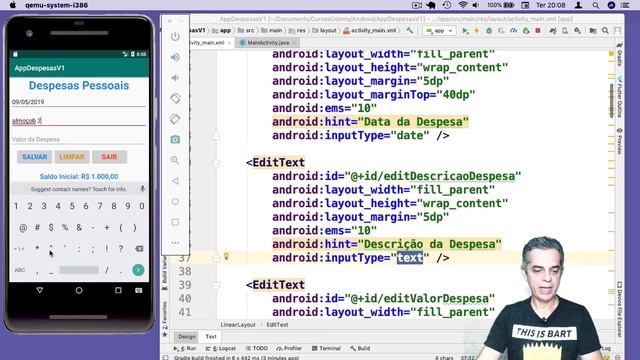Open emulator extended controls (three dots)
The height and width of the screenshot is (360, 640).
(175, 243)
